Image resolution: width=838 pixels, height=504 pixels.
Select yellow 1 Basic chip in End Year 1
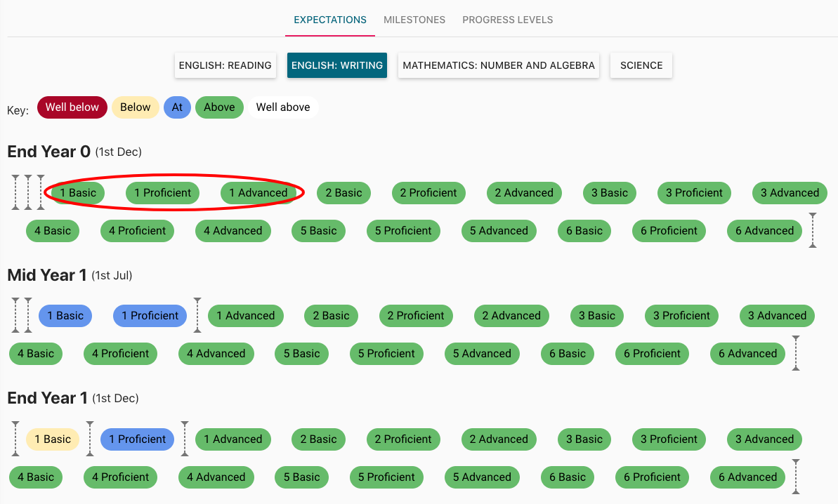(x=53, y=439)
